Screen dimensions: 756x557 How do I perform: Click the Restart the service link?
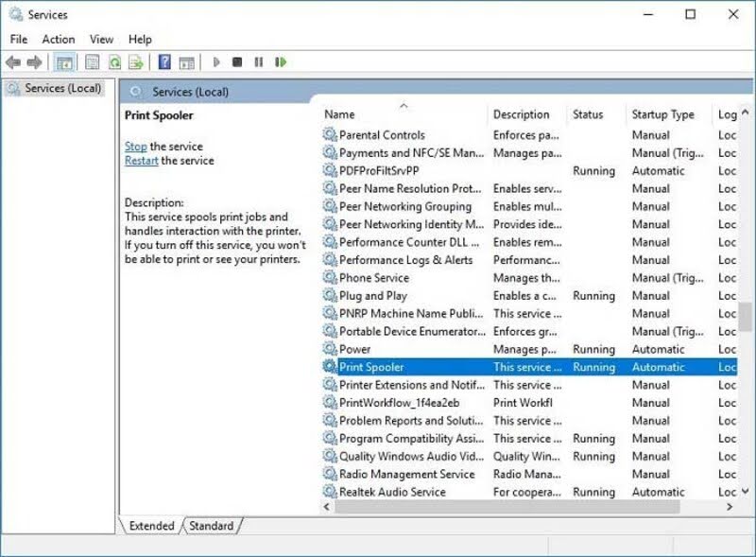(x=142, y=161)
